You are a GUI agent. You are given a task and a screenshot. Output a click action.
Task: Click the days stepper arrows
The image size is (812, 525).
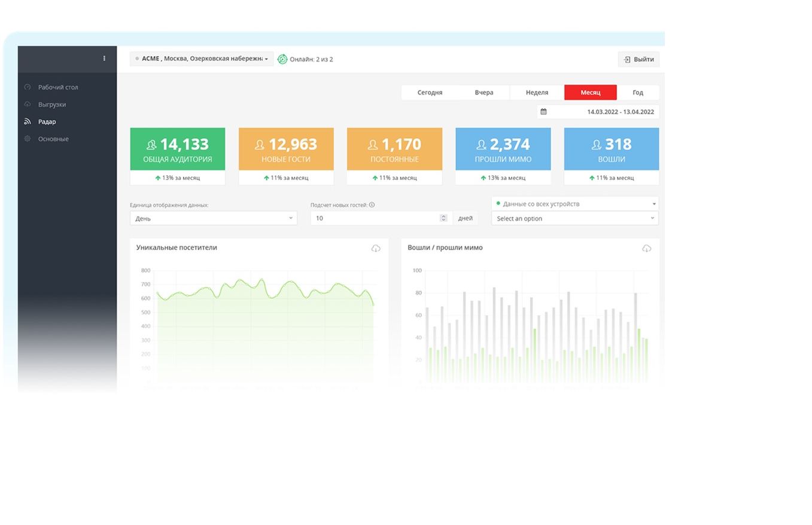click(443, 218)
